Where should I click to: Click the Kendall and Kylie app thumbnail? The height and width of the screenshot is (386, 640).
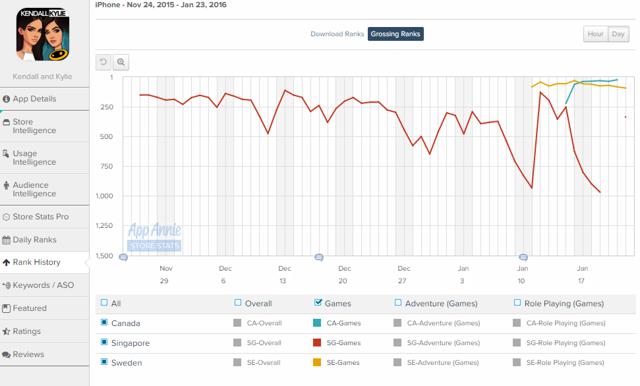(43, 34)
